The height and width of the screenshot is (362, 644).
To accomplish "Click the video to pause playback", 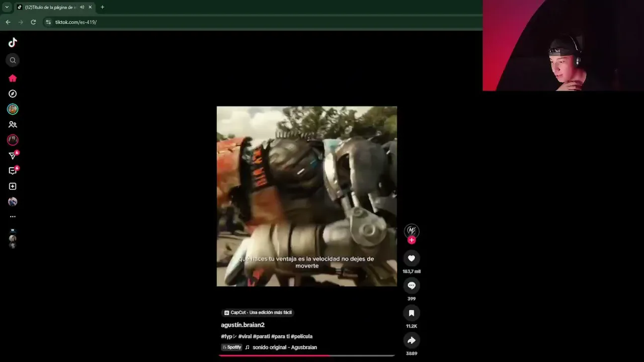I will (x=307, y=196).
